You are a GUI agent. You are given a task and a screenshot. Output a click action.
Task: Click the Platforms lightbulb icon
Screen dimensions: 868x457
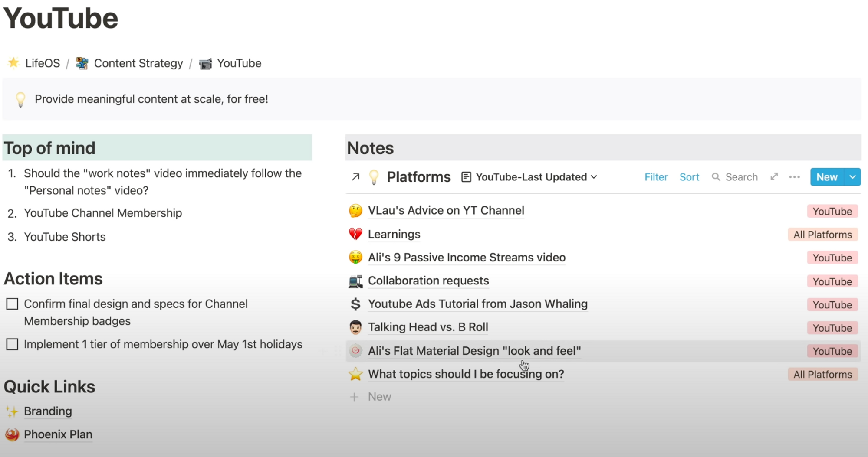tap(374, 177)
